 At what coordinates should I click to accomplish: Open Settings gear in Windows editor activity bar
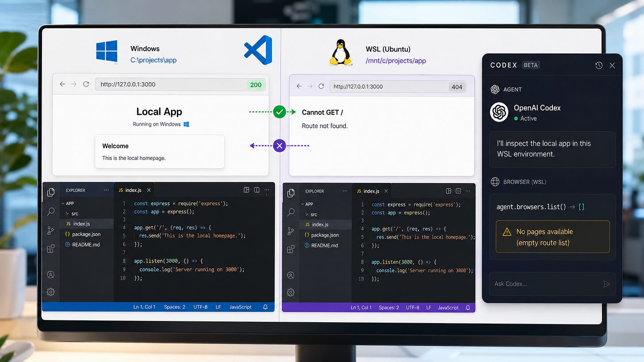pos(51,292)
